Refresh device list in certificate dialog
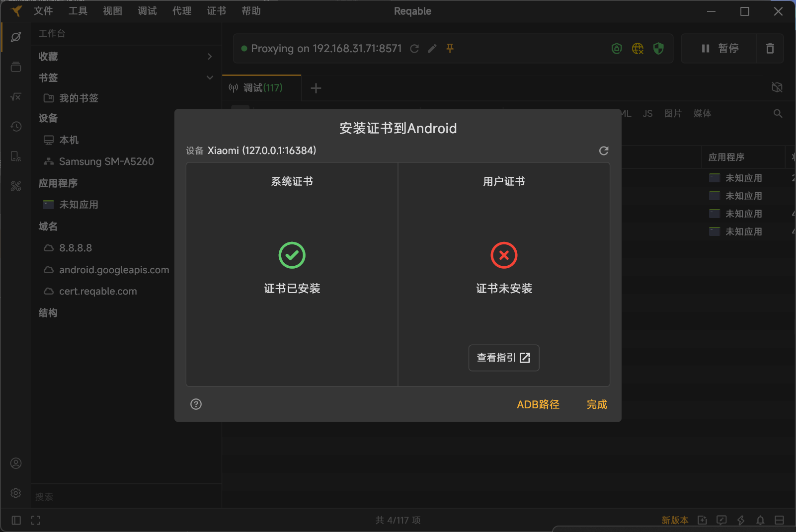 604,151
